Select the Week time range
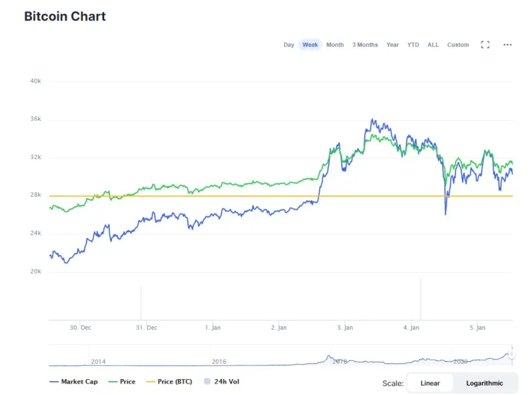This screenshot has height=395, width=532. click(310, 45)
